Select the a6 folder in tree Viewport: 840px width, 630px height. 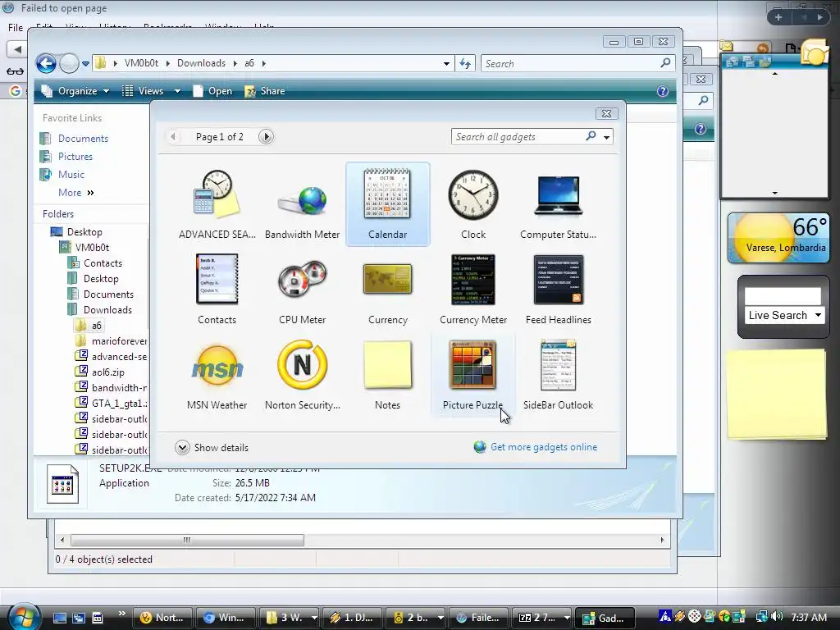(x=96, y=325)
